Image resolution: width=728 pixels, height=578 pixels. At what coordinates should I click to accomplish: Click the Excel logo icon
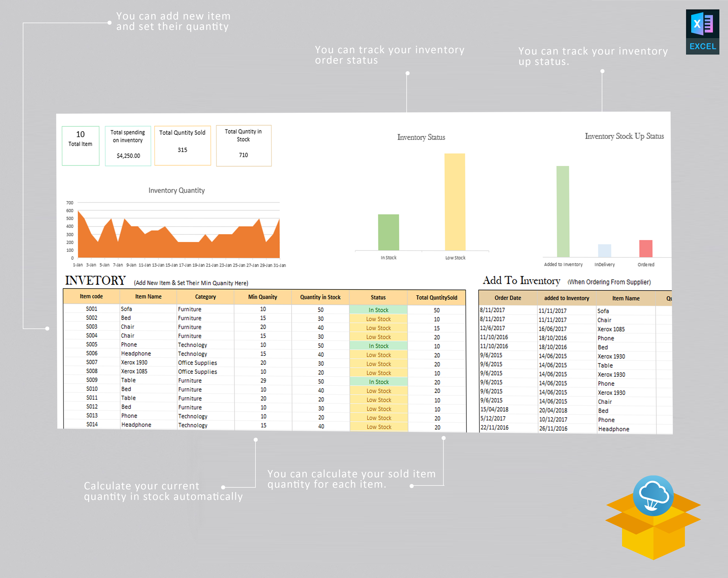pos(702,32)
